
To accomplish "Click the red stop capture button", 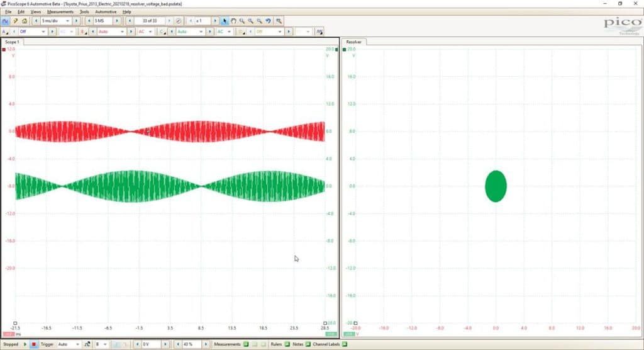I will point(34,344).
